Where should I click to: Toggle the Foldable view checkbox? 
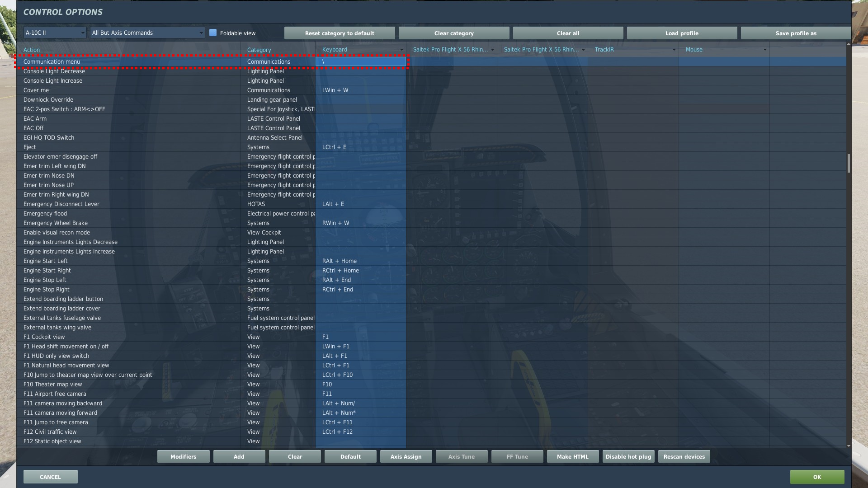click(x=213, y=33)
